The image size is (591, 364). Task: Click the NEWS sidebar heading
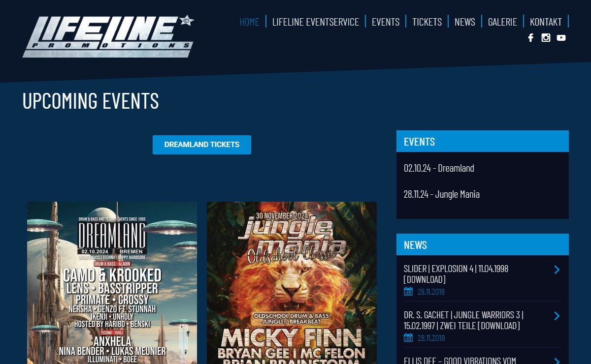[x=415, y=245]
